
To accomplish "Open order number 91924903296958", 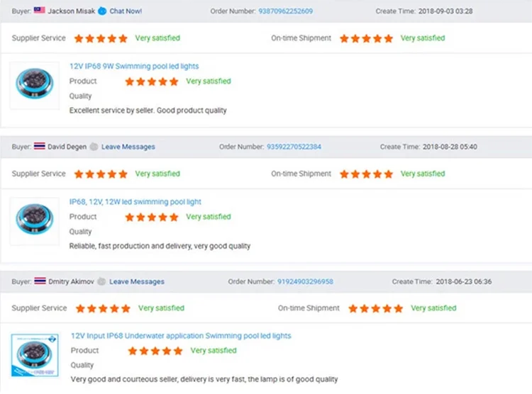I will tap(305, 281).
